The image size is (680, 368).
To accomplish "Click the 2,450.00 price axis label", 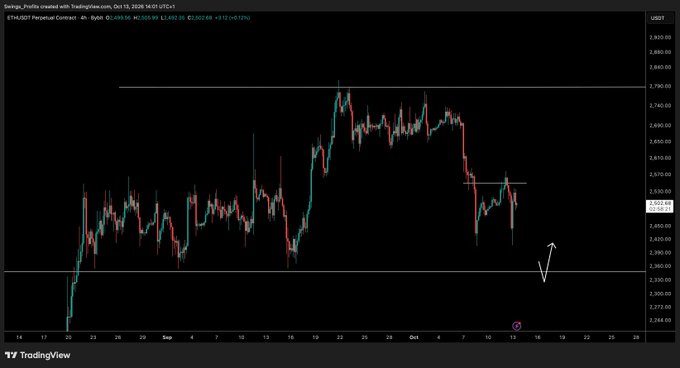I will pos(660,226).
